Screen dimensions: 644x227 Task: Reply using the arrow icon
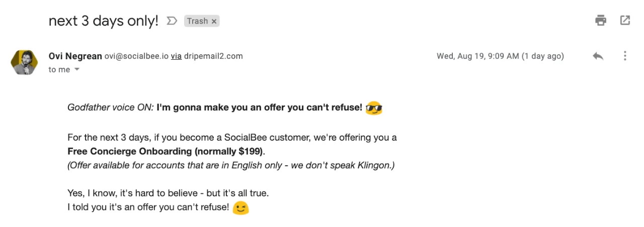tap(598, 56)
